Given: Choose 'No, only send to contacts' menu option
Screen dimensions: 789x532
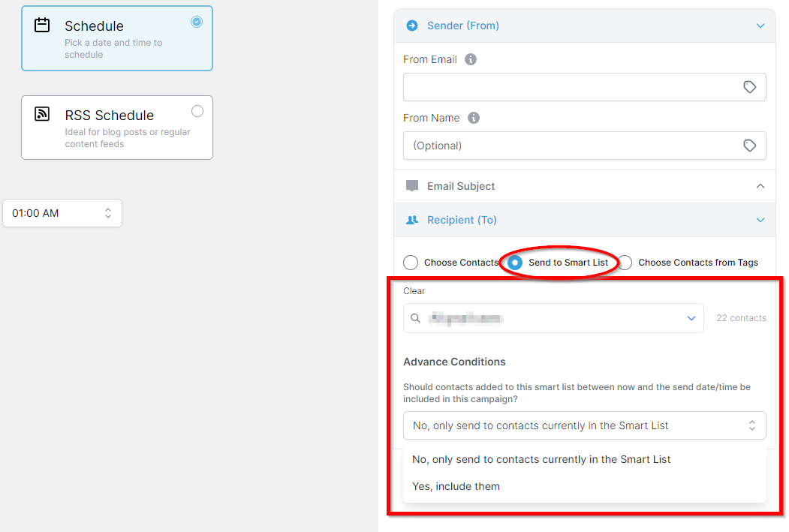Looking at the screenshot, I should click(x=541, y=459).
